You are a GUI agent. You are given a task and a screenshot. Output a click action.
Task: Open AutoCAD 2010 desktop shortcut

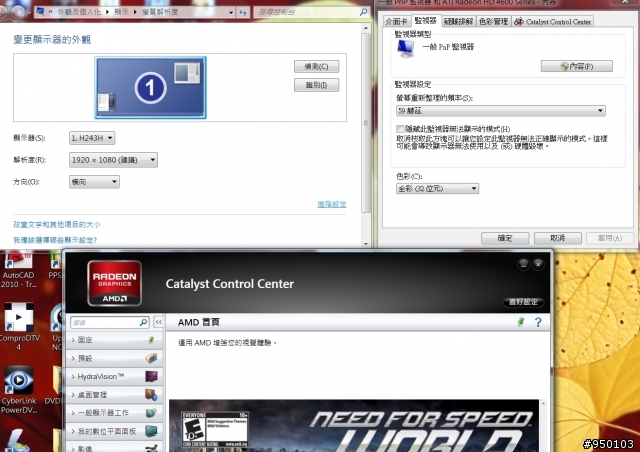(18, 269)
